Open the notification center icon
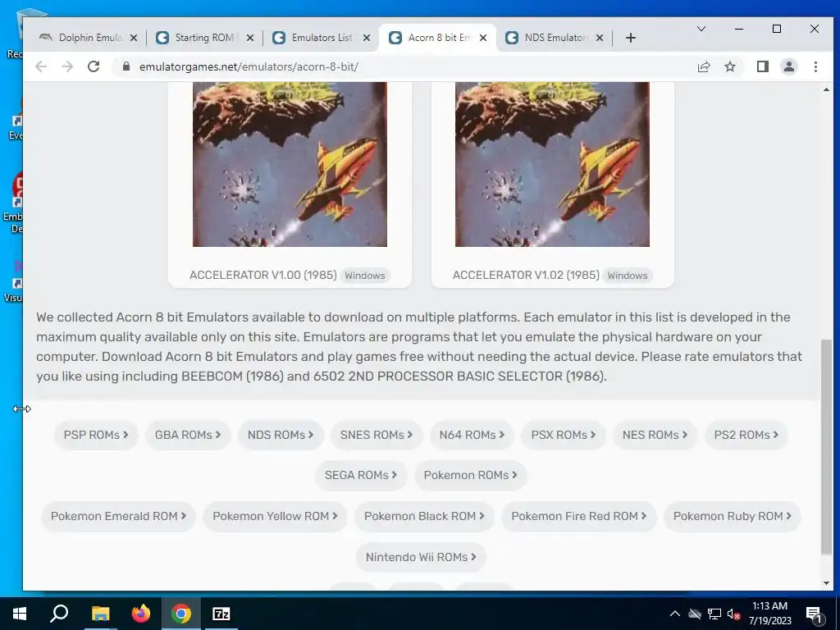This screenshot has height=630, width=840. coord(813,614)
